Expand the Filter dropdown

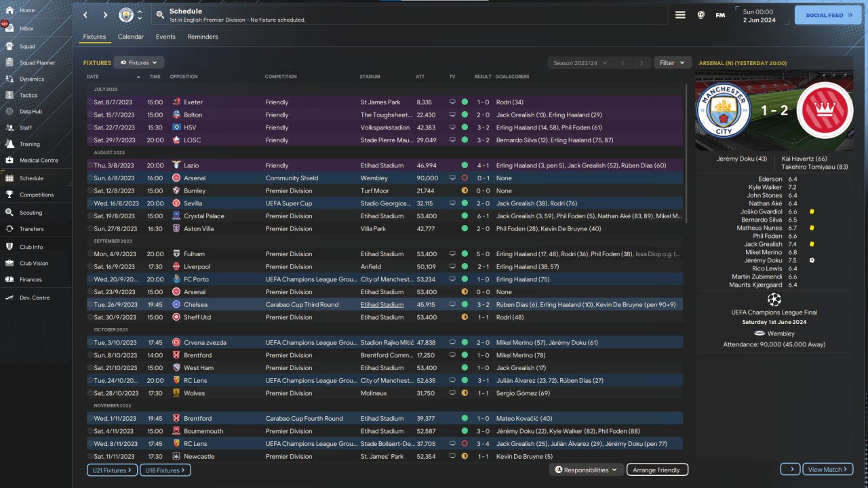(x=673, y=62)
